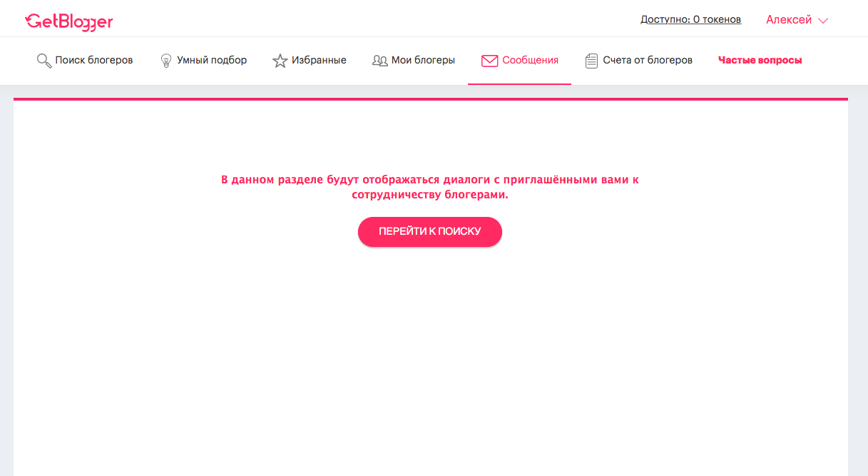
Task: Open the Алексей user account menu
Action: tap(789, 20)
